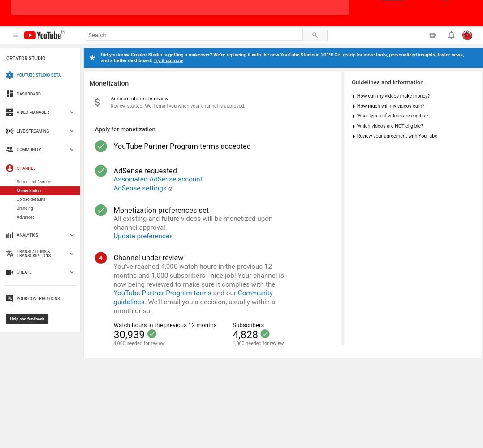
Task: Click the green check beside Monetization preferences set
Action: (x=101, y=210)
